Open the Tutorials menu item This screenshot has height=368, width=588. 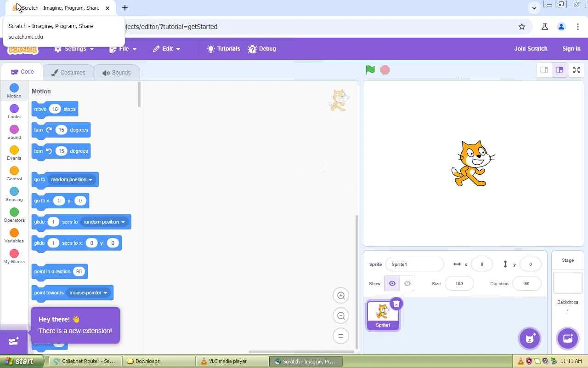point(224,49)
